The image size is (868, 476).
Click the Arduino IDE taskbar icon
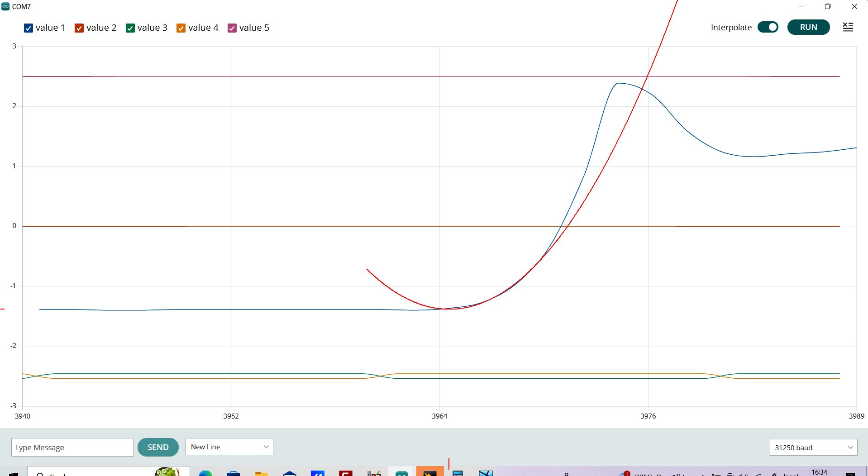point(401,473)
